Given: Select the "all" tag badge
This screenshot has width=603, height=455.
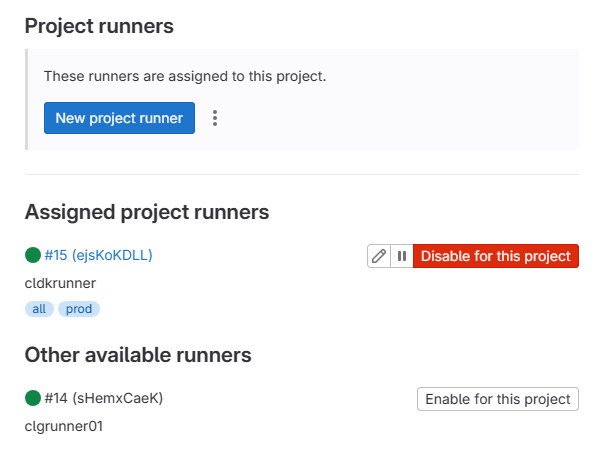Looking at the screenshot, I should [x=40, y=309].
